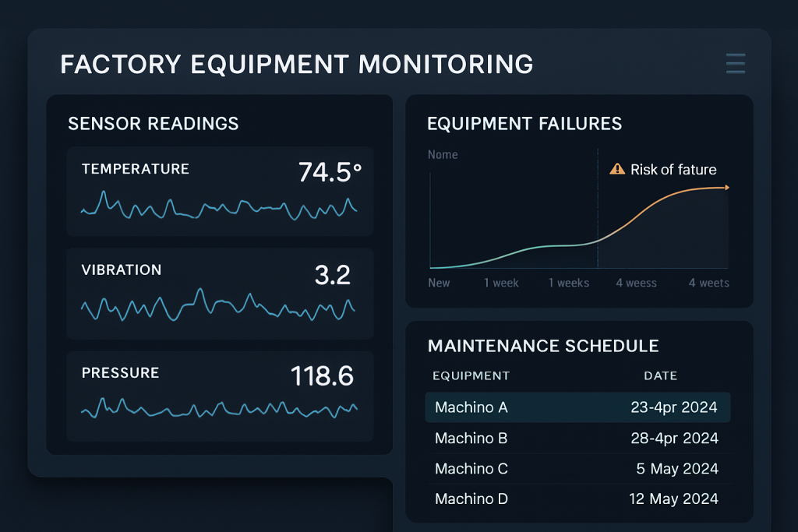The image size is (798, 532).
Task: Click the dashed vertical threshold line in chart
Action: point(598,209)
